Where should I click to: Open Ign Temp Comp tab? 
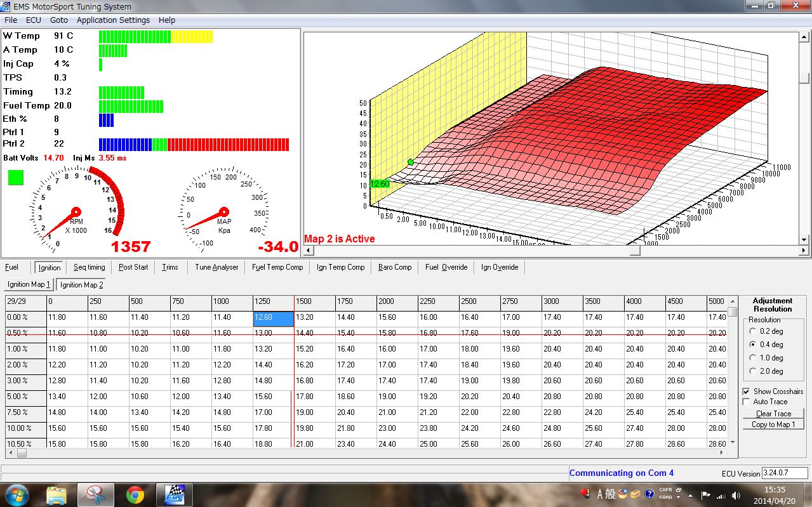coord(341,267)
